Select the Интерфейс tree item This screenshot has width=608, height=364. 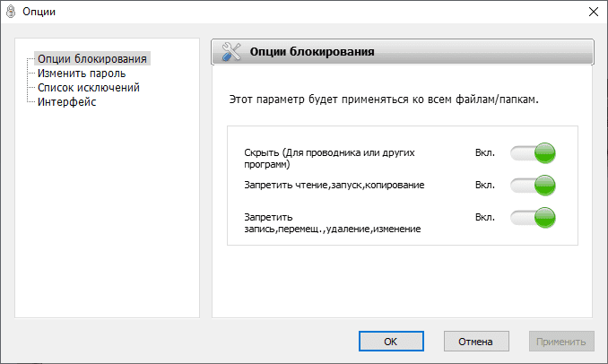click(x=67, y=102)
